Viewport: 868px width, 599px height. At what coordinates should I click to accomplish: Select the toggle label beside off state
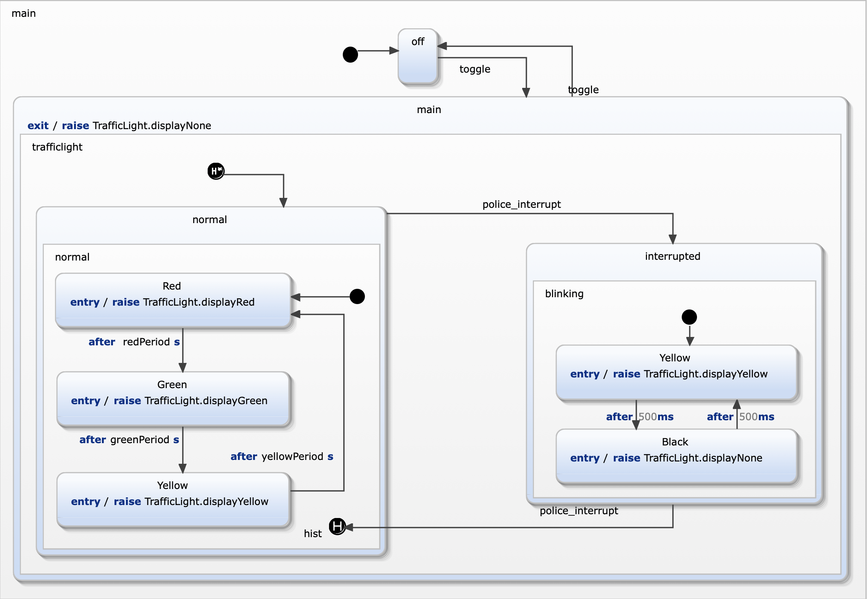click(x=474, y=69)
